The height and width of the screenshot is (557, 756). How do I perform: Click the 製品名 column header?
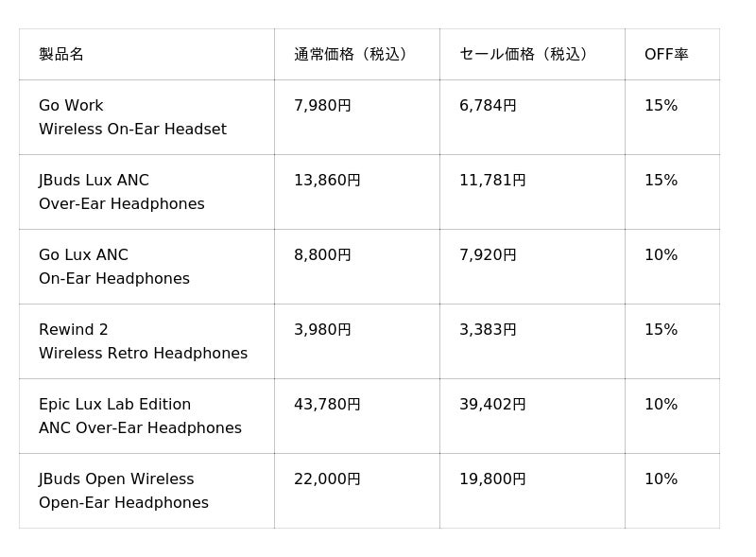61,55
